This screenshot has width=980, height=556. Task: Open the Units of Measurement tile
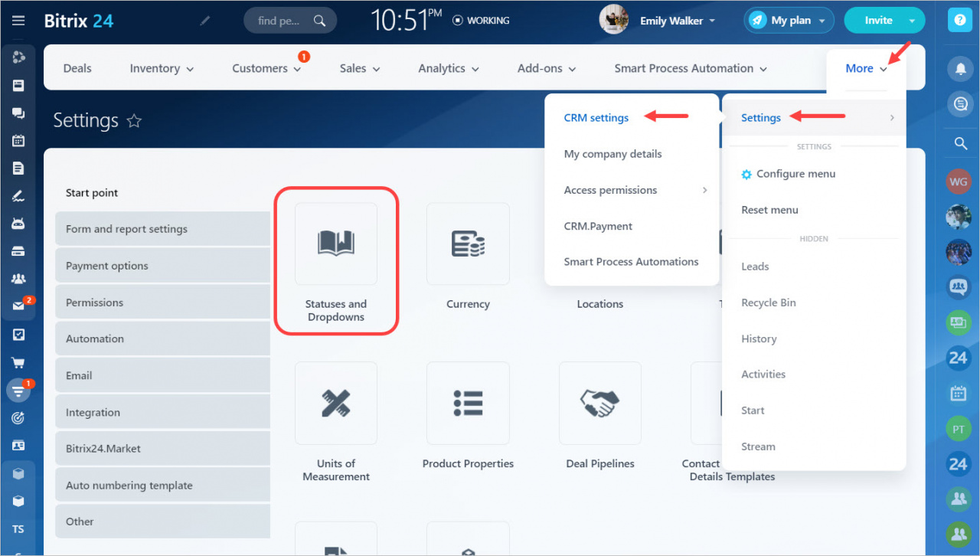click(x=336, y=422)
